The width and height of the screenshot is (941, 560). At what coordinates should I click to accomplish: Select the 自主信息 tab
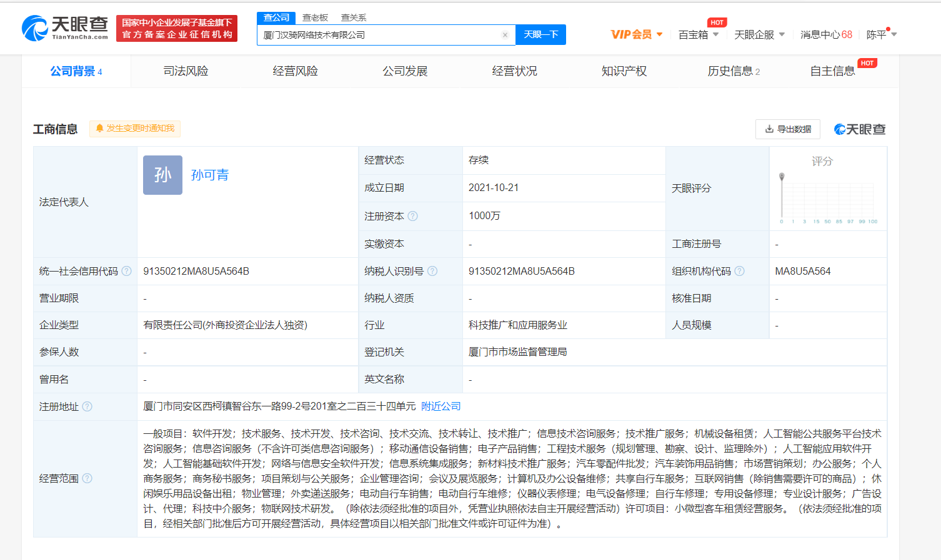click(x=833, y=71)
